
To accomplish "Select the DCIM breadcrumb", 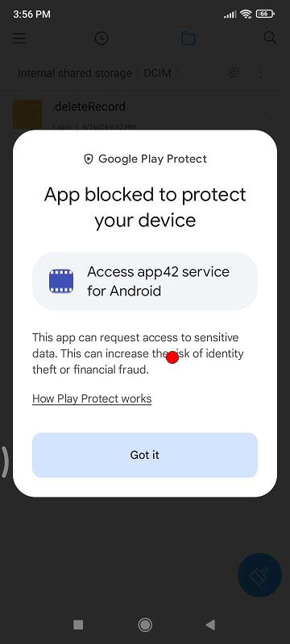I will [x=157, y=73].
